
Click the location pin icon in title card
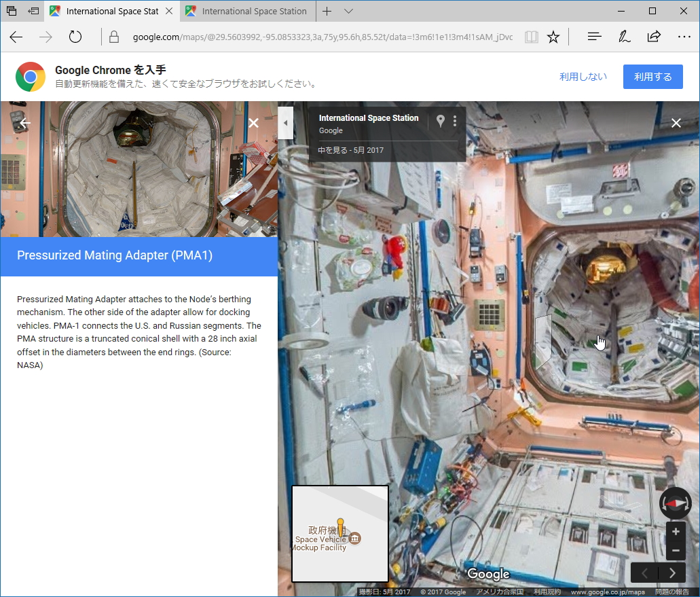440,121
